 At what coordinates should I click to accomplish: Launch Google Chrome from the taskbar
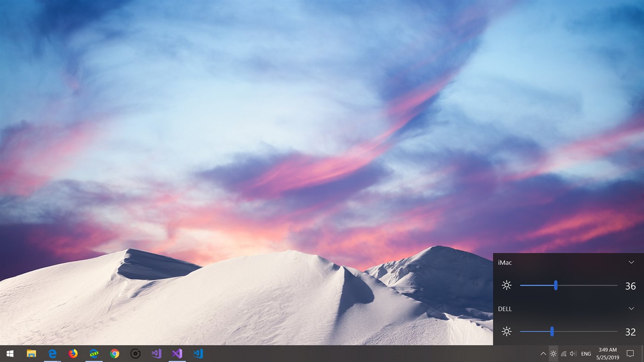coord(114,353)
